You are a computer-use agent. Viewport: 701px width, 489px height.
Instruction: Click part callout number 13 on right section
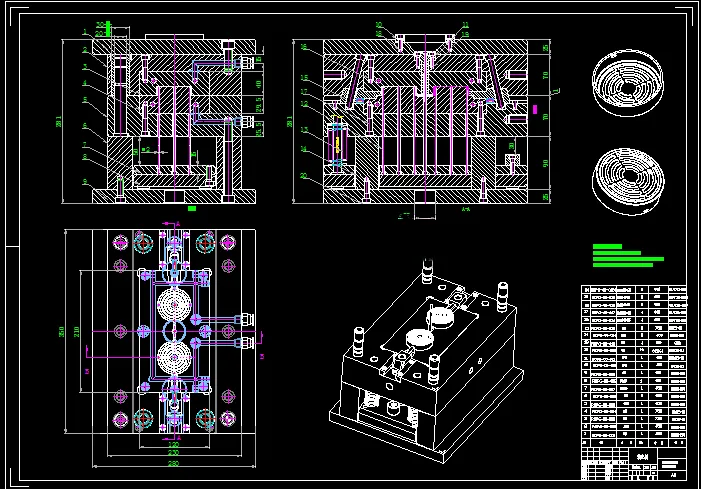coord(304,130)
